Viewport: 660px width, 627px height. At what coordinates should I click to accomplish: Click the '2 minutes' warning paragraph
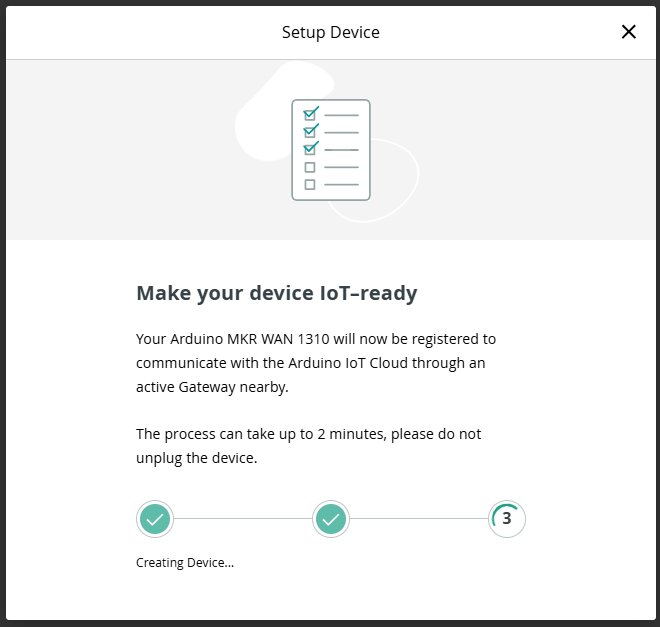(x=309, y=446)
